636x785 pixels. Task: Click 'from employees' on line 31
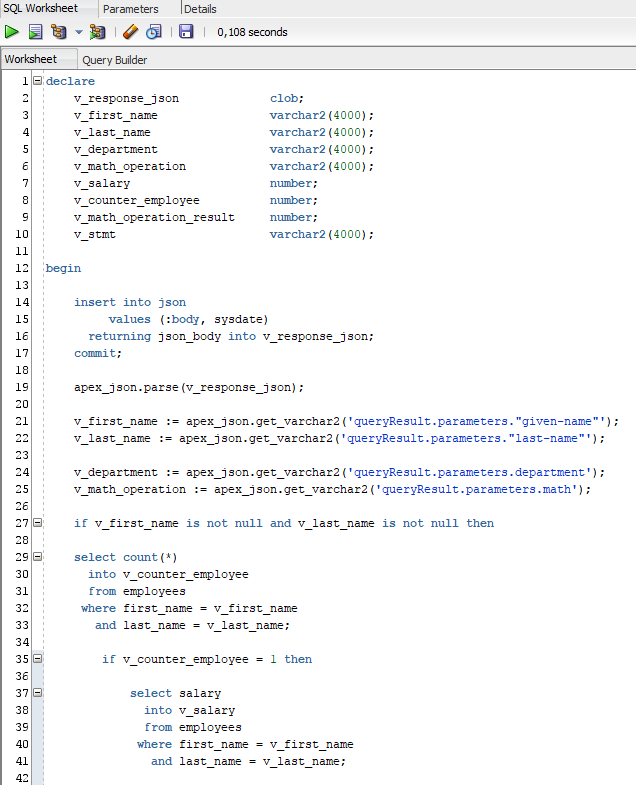[x=137, y=592]
